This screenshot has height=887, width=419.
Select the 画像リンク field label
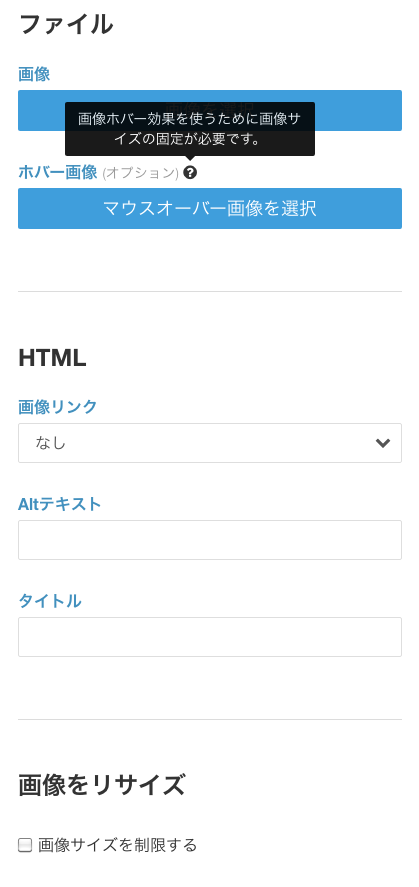pyautogui.click(x=58, y=407)
